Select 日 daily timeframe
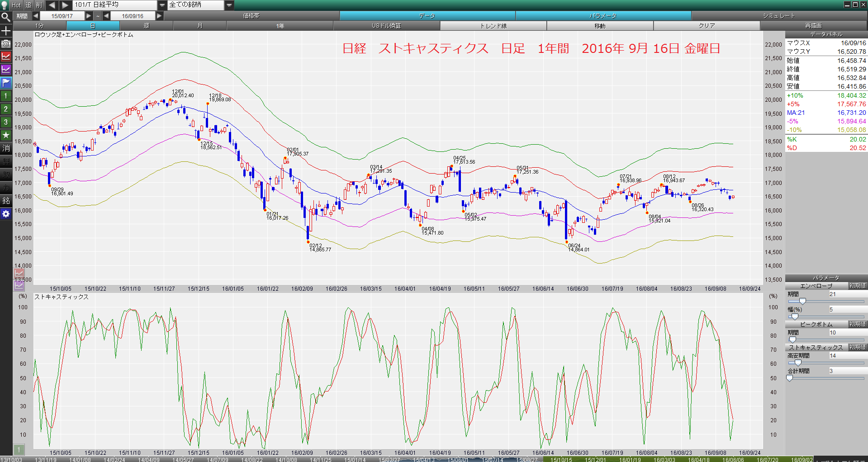This screenshot has width=868, height=462. tap(93, 26)
